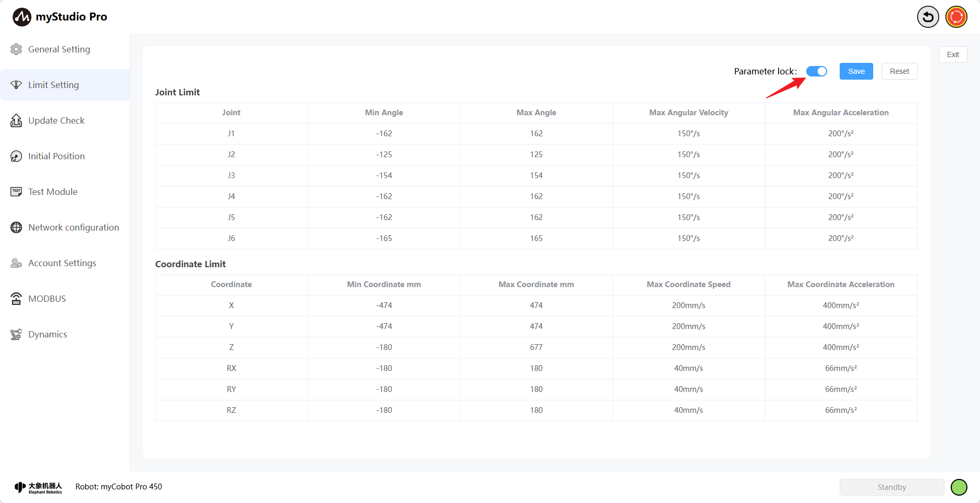This screenshot has width=980, height=503.
Task: Click the Network configuration globe icon
Action: 16,227
